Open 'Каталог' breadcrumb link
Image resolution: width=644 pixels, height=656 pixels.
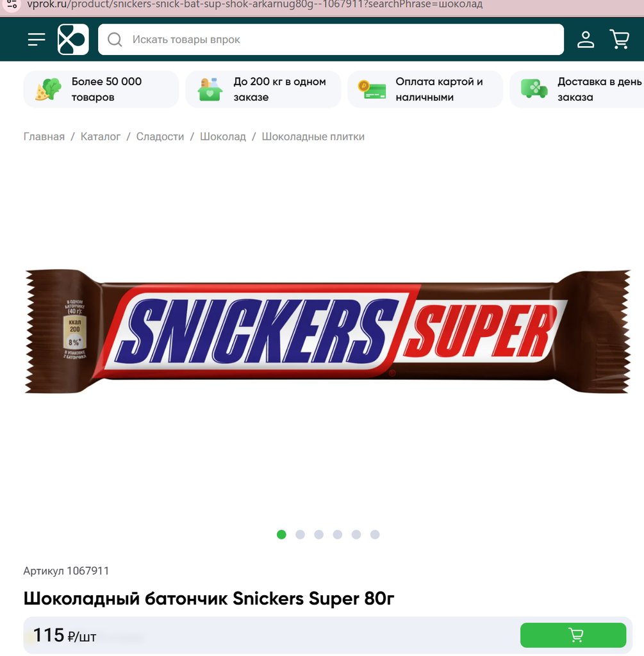101,137
